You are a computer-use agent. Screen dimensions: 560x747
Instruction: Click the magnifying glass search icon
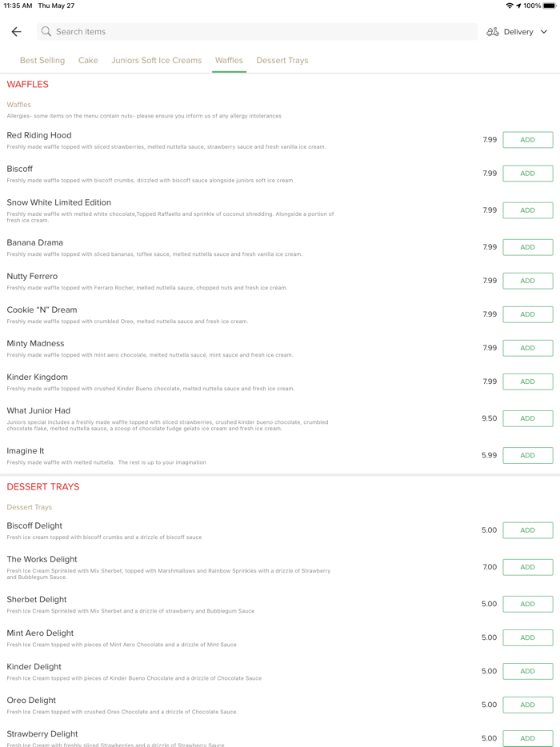[x=46, y=32]
